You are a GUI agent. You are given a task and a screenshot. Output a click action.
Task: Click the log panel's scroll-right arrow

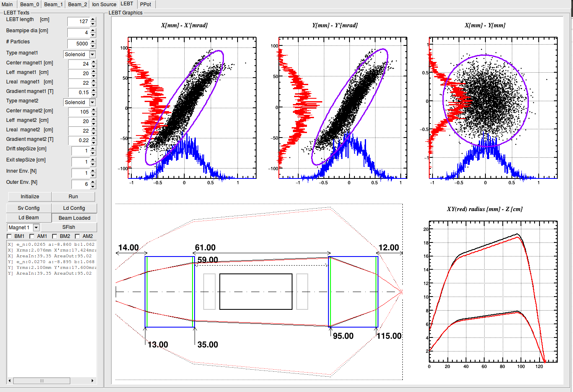tap(93, 381)
